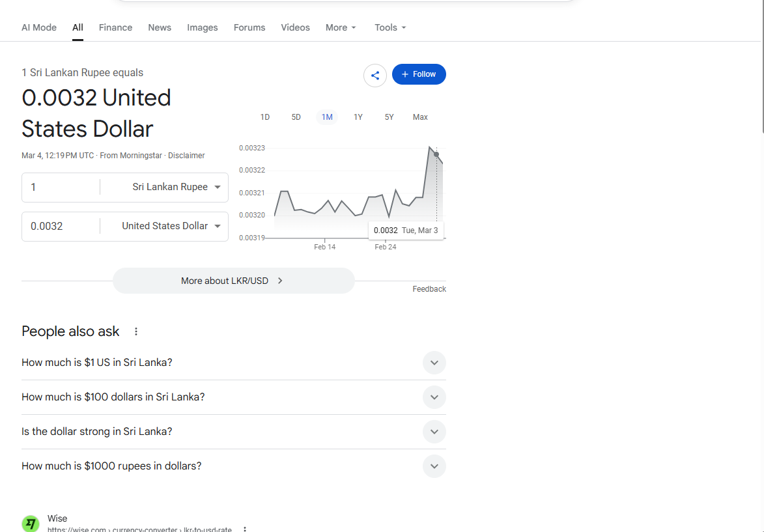Open Wise result three-dot menu
Screen dimensions: 764x532
[x=245, y=529]
